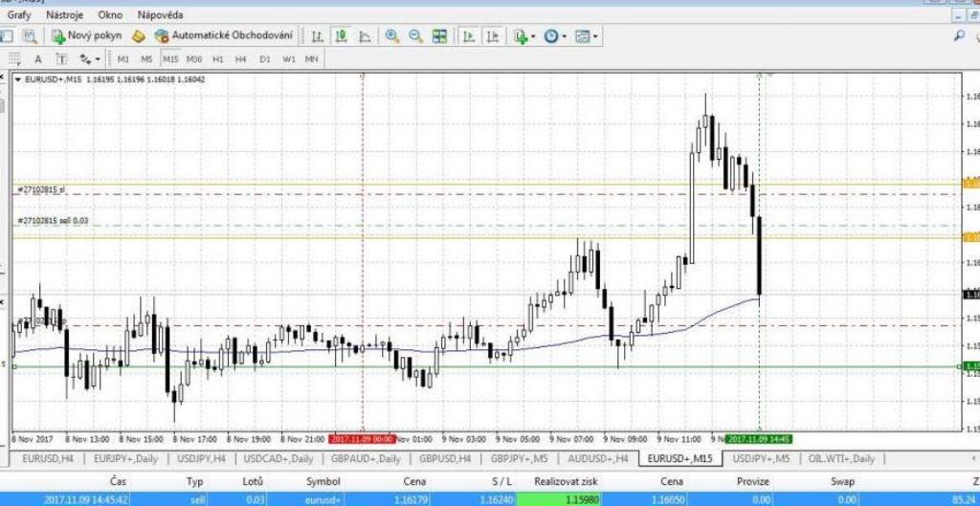The height and width of the screenshot is (506, 980).
Task: Open the MetaEditor book icon
Action: pyautogui.click(x=139, y=36)
